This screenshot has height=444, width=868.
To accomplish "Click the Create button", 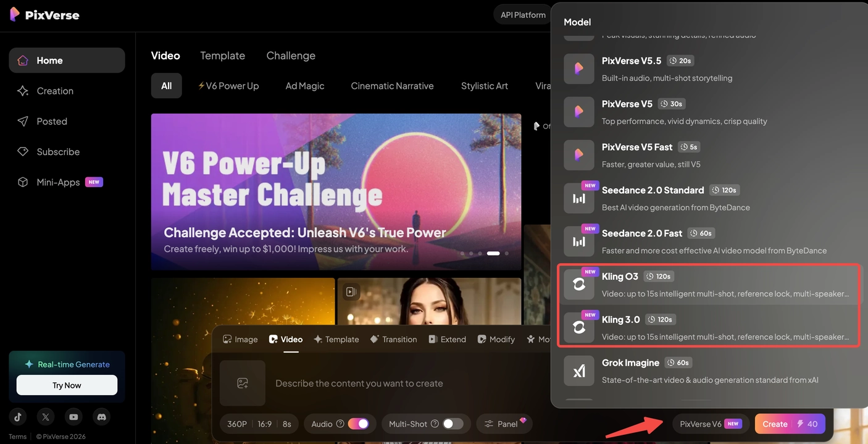I will pos(775,424).
